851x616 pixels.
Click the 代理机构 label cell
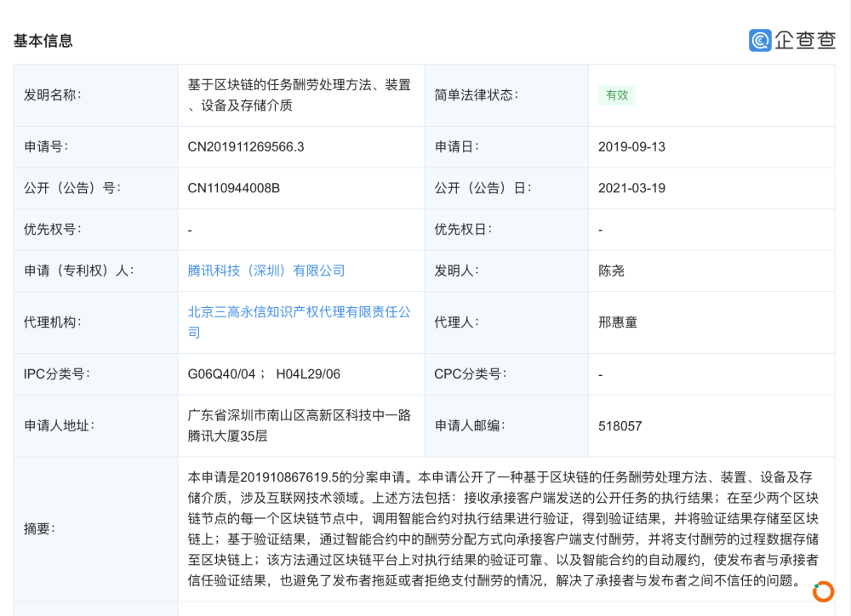(96, 322)
